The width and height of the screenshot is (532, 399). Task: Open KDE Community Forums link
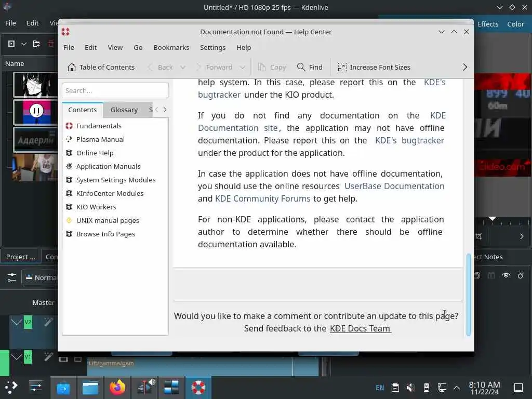pyautogui.click(x=262, y=199)
